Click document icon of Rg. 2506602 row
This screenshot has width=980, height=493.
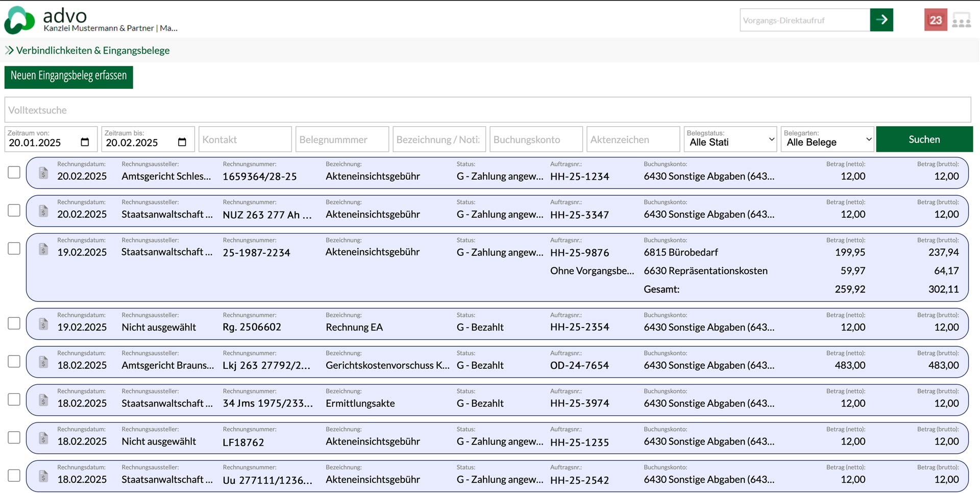(x=43, y=324)
